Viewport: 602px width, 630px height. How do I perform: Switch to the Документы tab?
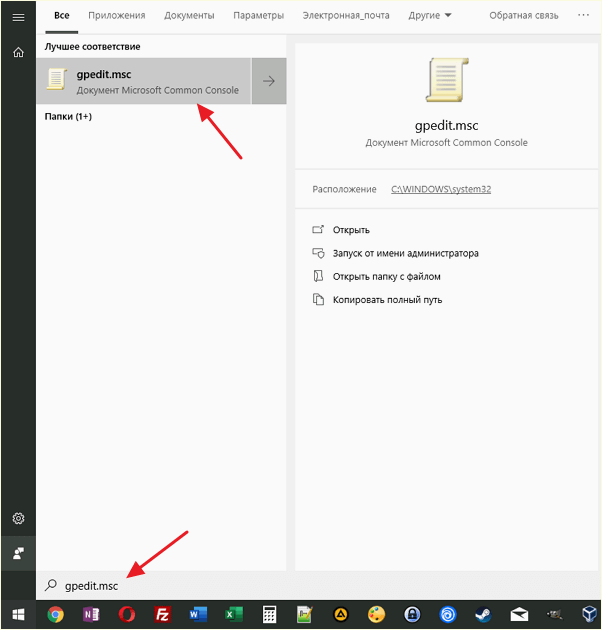click(x=189, y=16)
